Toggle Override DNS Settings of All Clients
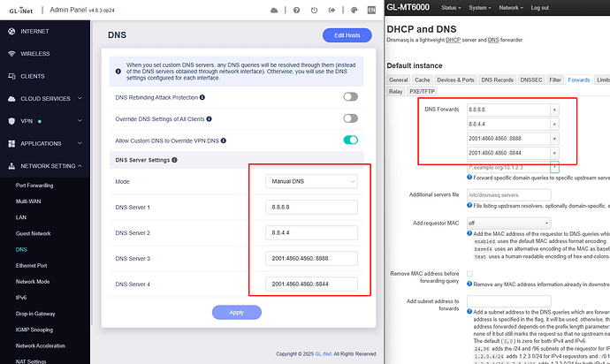 point(350,118)
